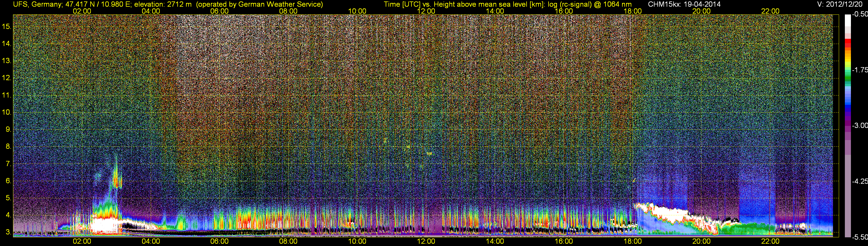Click the vertical color scale bar
The image size is (868, 246).
847,126
